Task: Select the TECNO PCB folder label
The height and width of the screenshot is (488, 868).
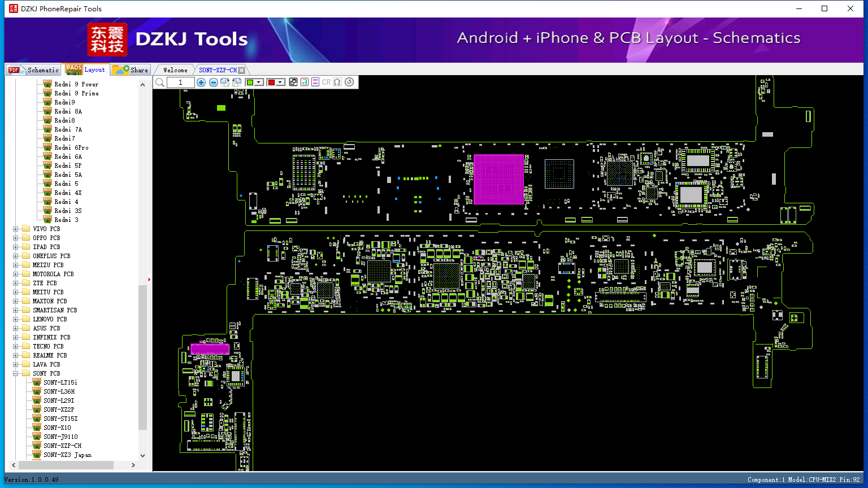Action: (48, 346)
